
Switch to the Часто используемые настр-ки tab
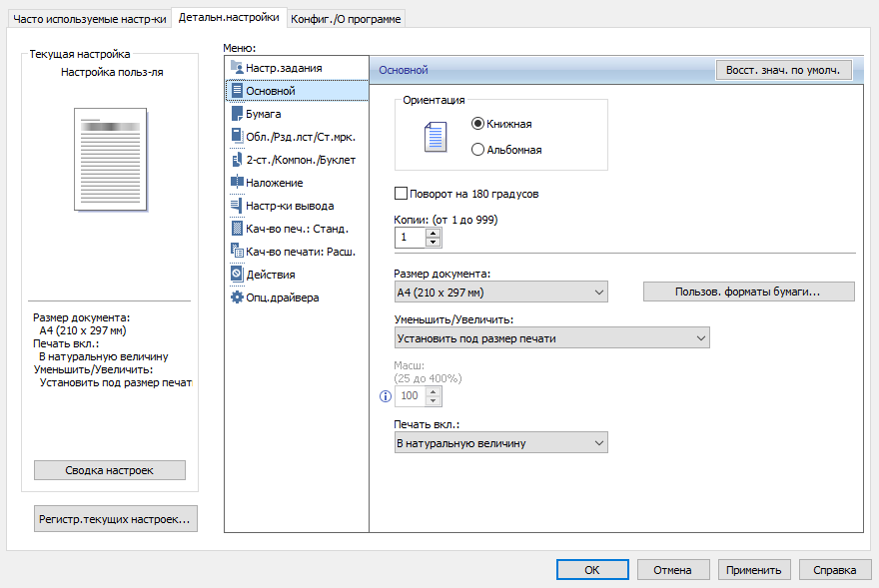pos(89,18)
